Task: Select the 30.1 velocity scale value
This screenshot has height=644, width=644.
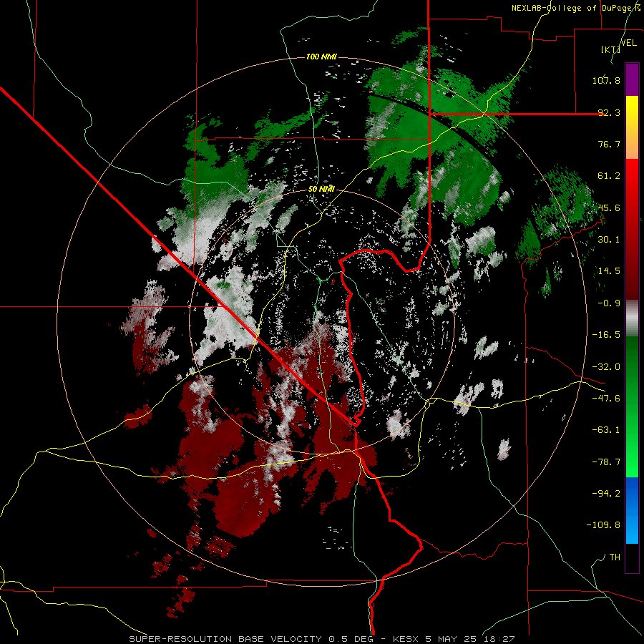Action: (x=609, y=240)
